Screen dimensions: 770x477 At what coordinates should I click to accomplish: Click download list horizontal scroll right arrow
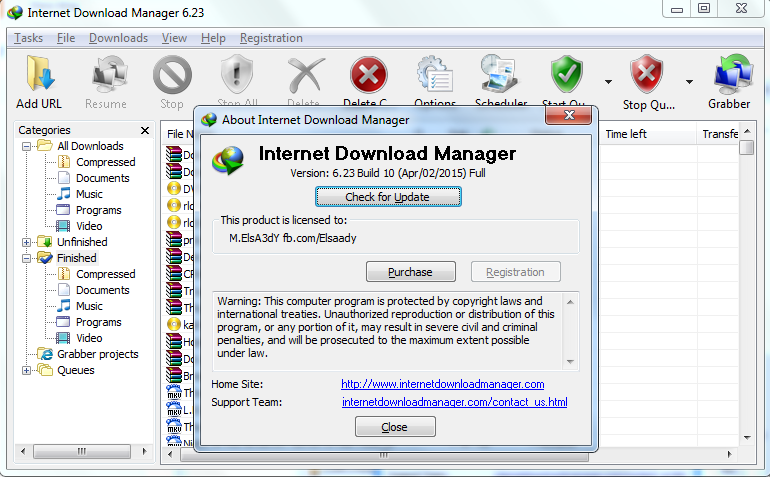point(729,455)
